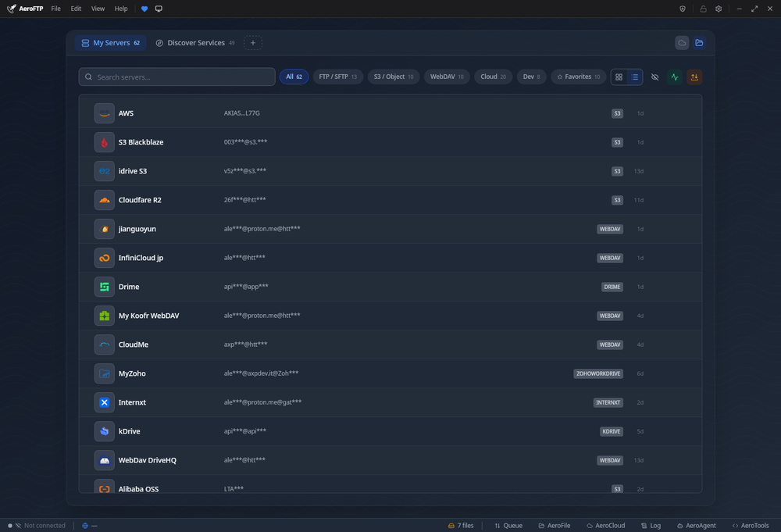Switch to grid view layout
781x532 pixels.
618,77
